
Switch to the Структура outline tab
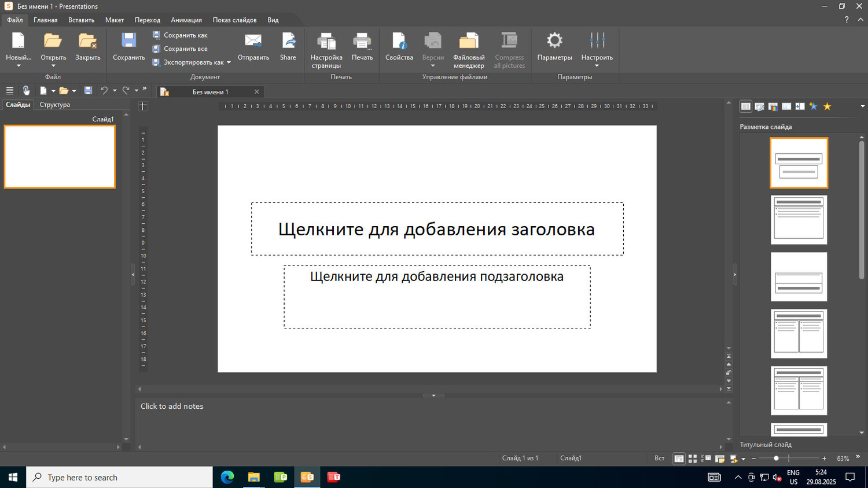click(x=54, y=105)
